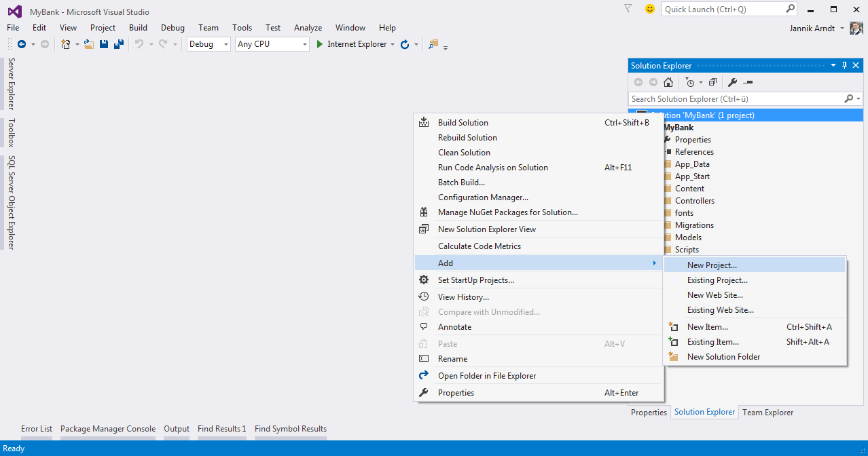
Task: Click the Save disk icon in toolbar
Action: click(x=104, y=44)
